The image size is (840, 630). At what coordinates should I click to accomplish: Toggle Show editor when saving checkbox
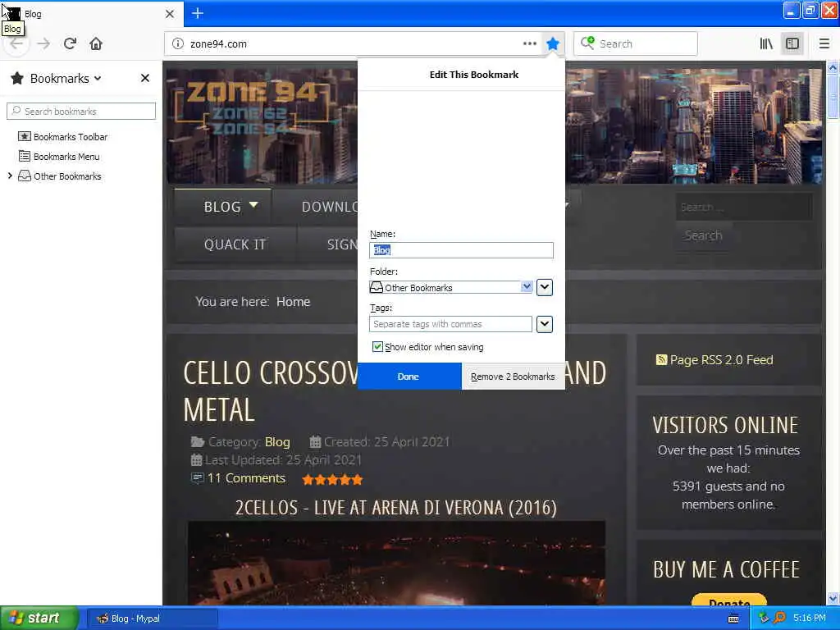coord(377,347)
